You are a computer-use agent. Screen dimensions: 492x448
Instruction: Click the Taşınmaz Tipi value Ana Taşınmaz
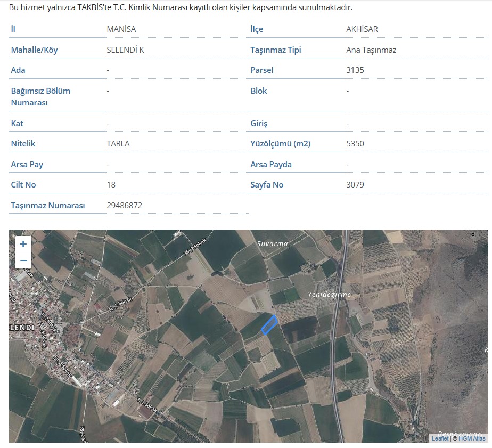(x=371, y=50)
